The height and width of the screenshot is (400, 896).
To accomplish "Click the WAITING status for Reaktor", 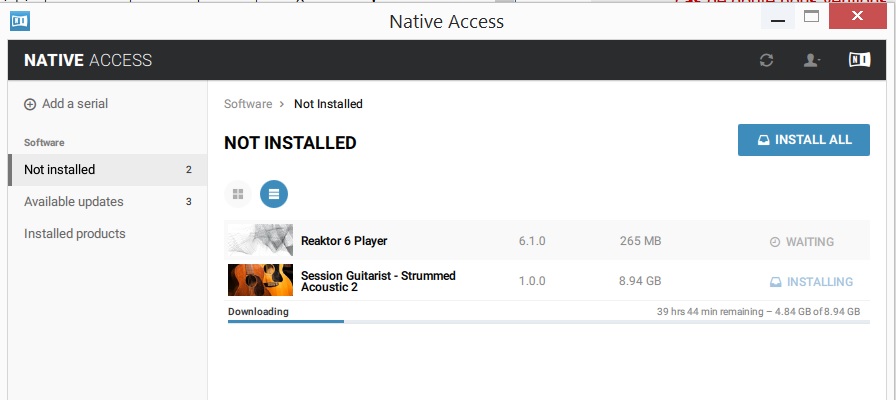I will tap(802, 242).
